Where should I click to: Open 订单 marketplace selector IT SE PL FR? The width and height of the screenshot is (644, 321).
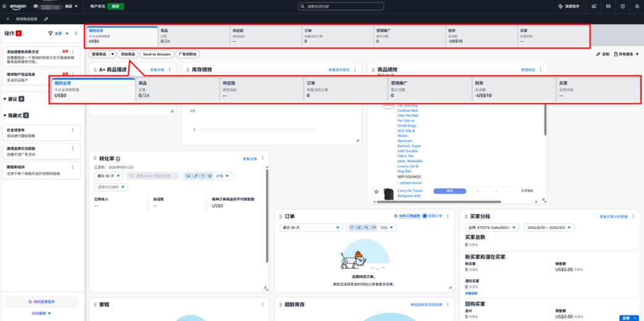(371, 227)
